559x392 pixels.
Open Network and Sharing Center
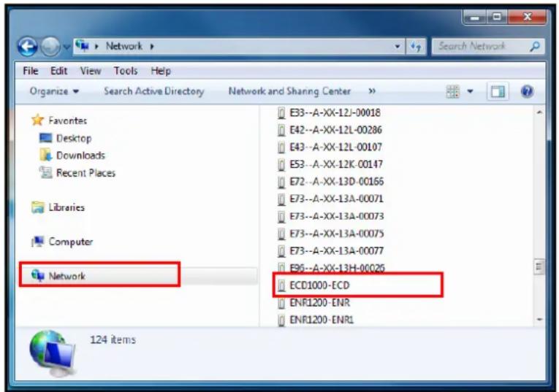(x=289, y=91)
